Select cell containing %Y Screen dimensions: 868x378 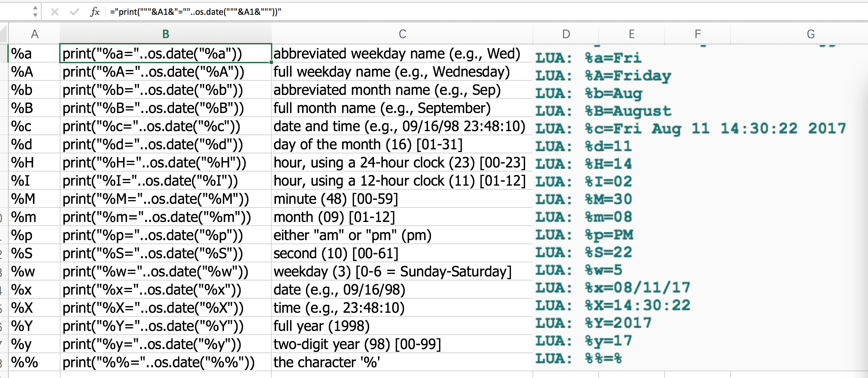click(34, 326)
